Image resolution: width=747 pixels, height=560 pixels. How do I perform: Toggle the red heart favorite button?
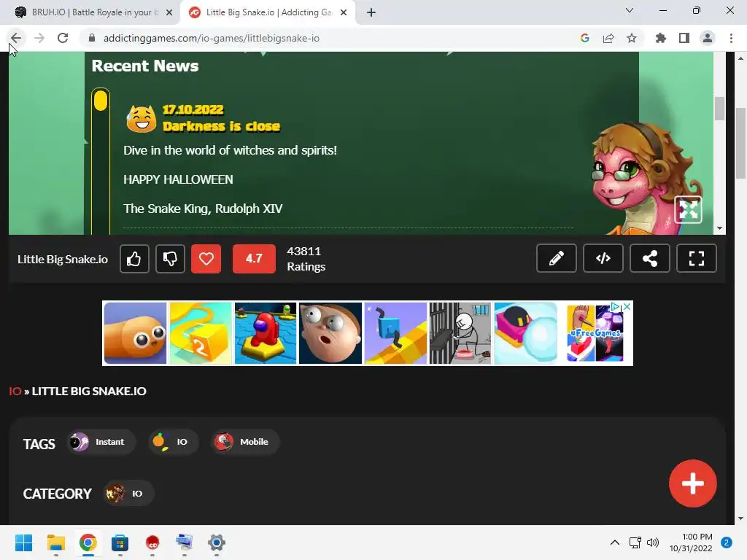pyautogui.click(x=206, y=259)
